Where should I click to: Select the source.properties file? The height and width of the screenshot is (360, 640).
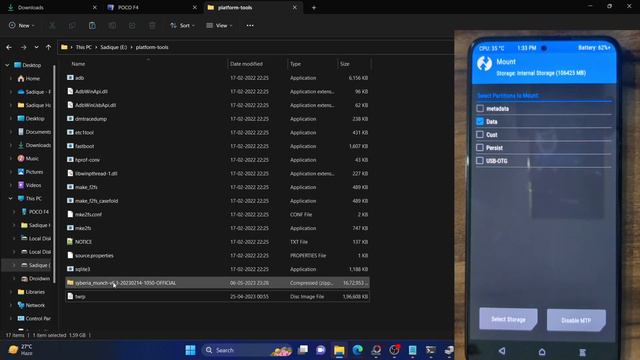[x=217, y=256]
